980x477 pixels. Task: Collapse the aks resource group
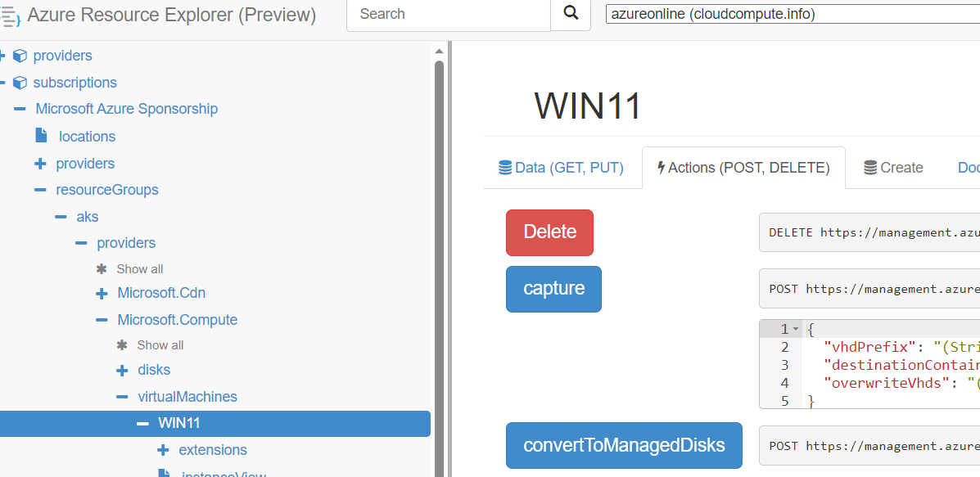tap(61, 217)
